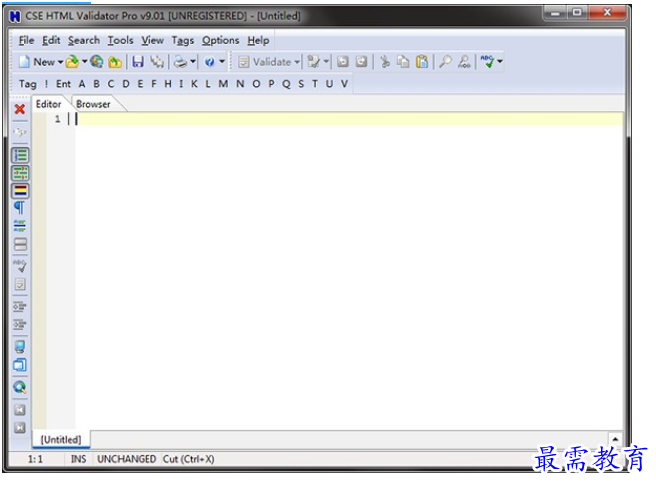Click the globe magnifier sidebar icon
This screenshot has height=490, width=656.
(20, 388)
